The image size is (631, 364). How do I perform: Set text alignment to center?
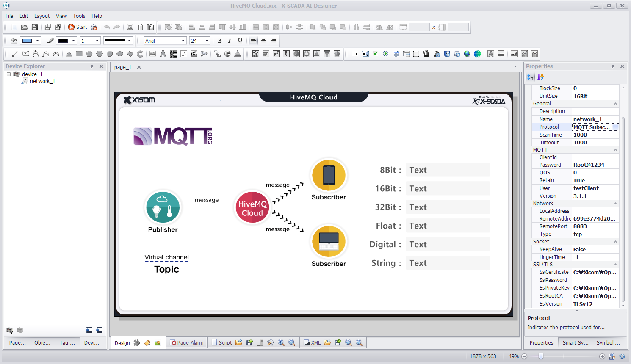click(263, 41)
